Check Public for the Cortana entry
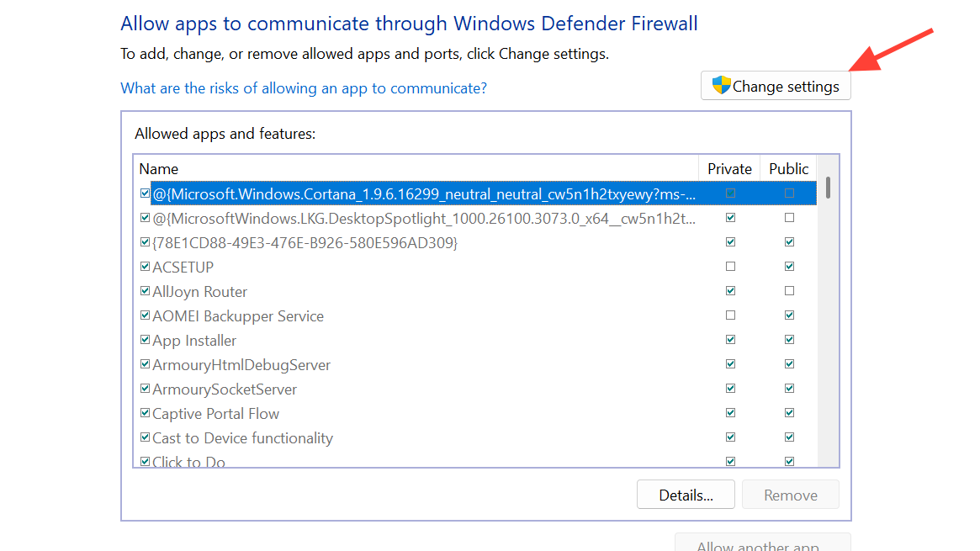980x551 pixels. 789,193
